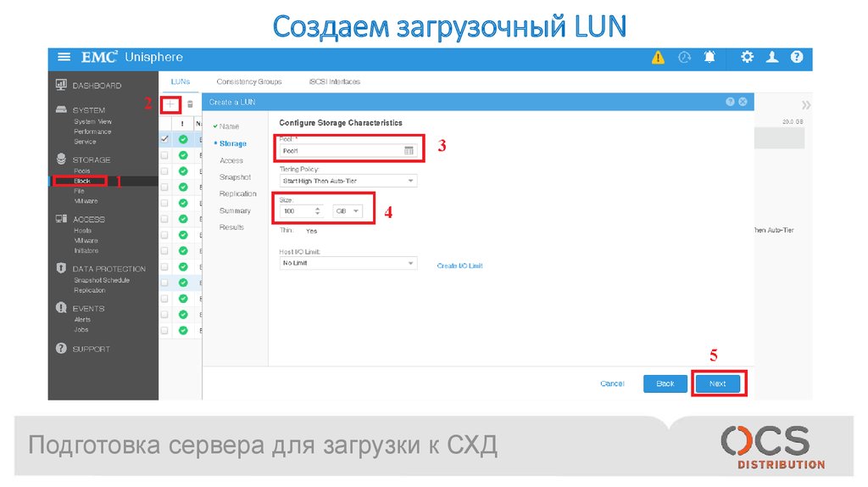Click the trash delete icon
The image size is (868, 487).
(x=190, y=104)
